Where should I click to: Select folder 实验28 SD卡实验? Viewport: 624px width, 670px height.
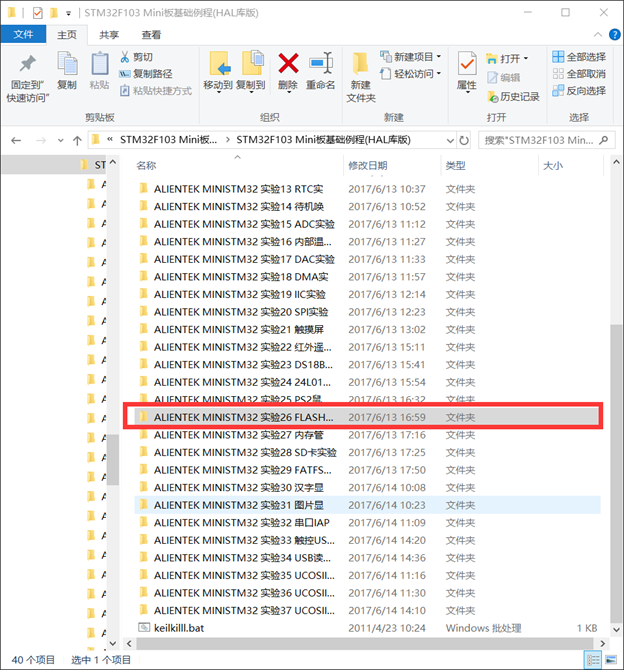click(x=368, y=452)
